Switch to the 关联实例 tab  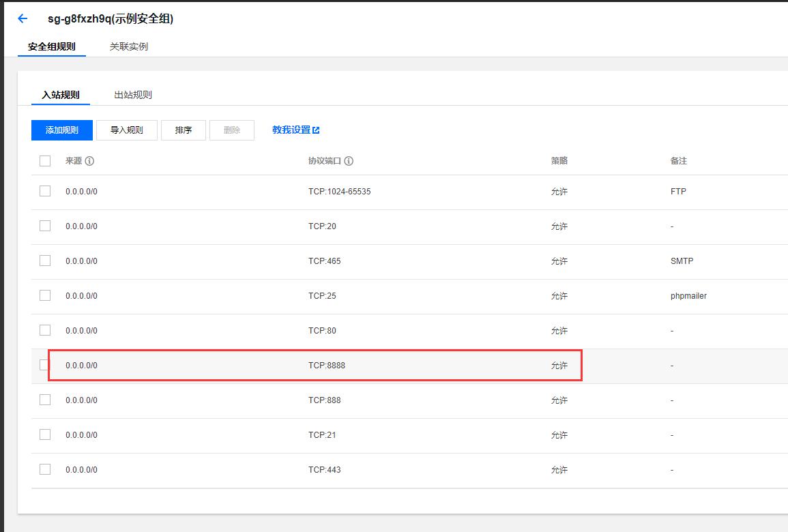pyautogui.click(x=129, y=46)
